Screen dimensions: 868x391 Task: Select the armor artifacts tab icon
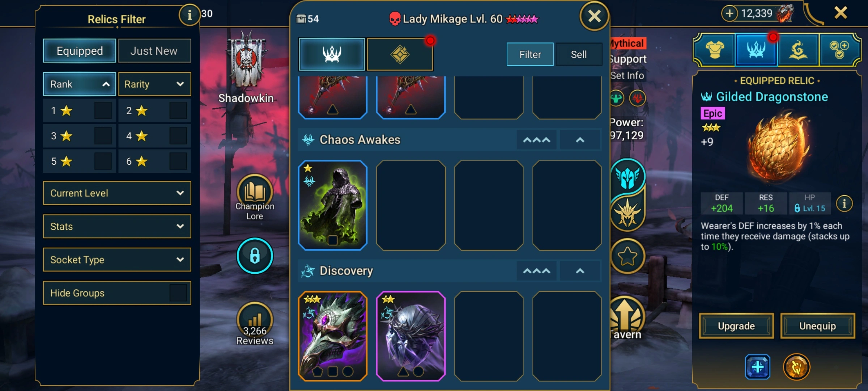715,50
